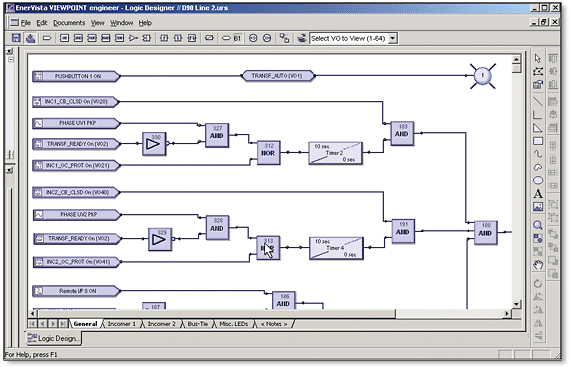Select the Ellipse drawing tool
The height and width of the screenshot is (367, 570).
(538, 180)
